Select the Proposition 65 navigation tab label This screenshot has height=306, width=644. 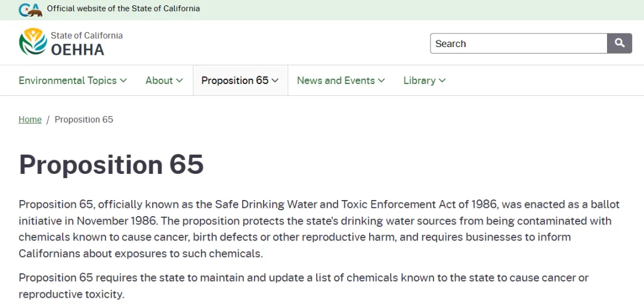(234, 80)
